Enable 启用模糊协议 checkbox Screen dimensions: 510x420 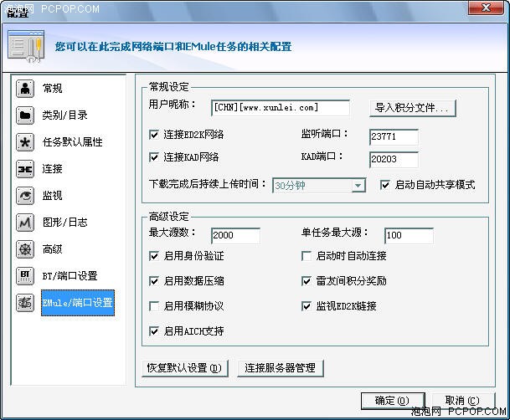pyautogui.click(x=154, y=306)
